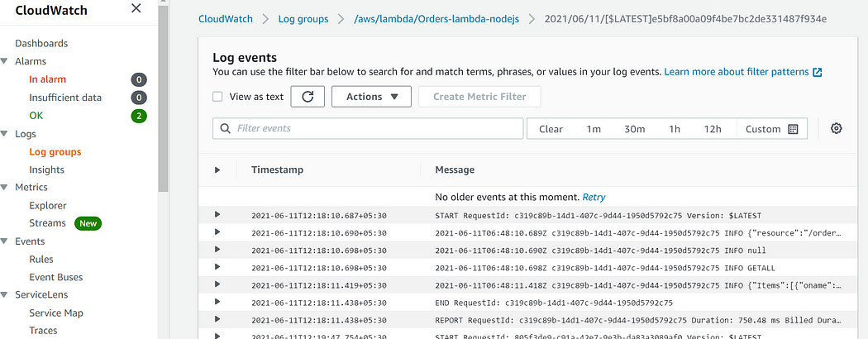
Task: Expand the END RequestId log row
Action: coord(217,301)
